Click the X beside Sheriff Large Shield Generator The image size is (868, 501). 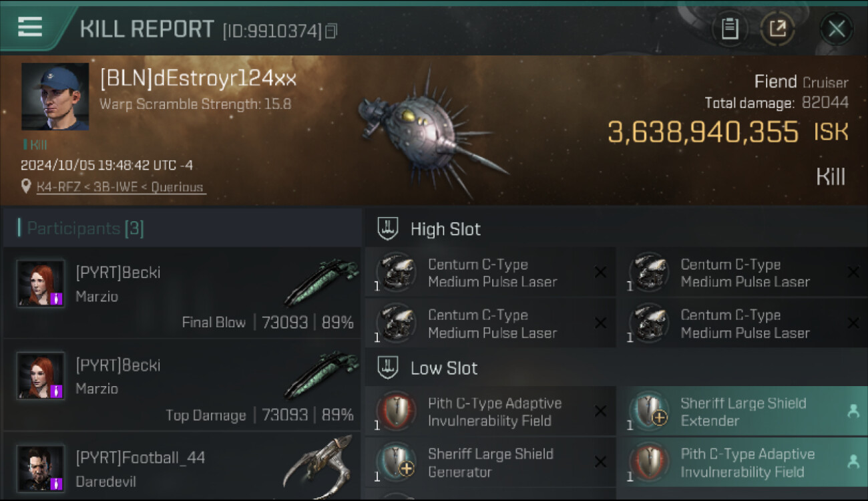click(x=600, y=462)
